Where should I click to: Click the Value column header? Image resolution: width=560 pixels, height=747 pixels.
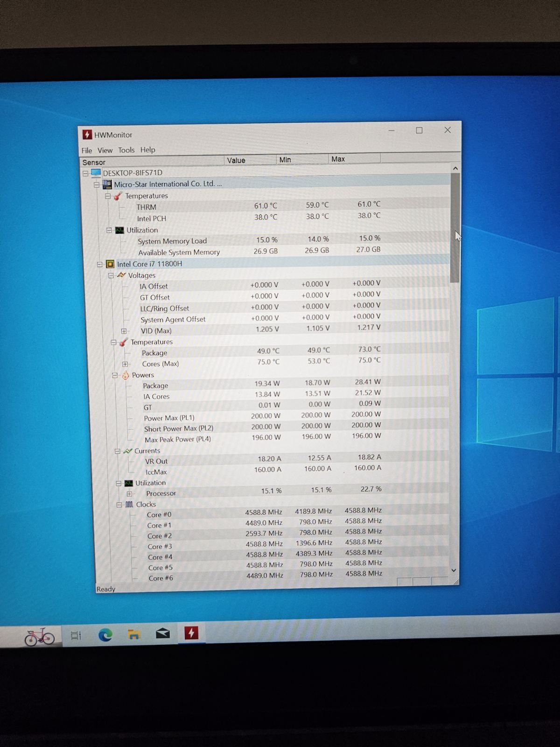click(x=251, y=160)
